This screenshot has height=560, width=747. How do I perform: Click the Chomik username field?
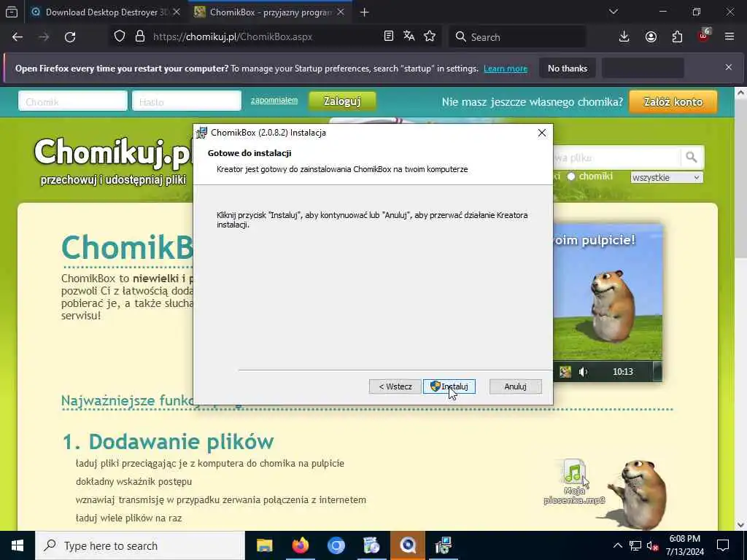(x=73, y=101)
